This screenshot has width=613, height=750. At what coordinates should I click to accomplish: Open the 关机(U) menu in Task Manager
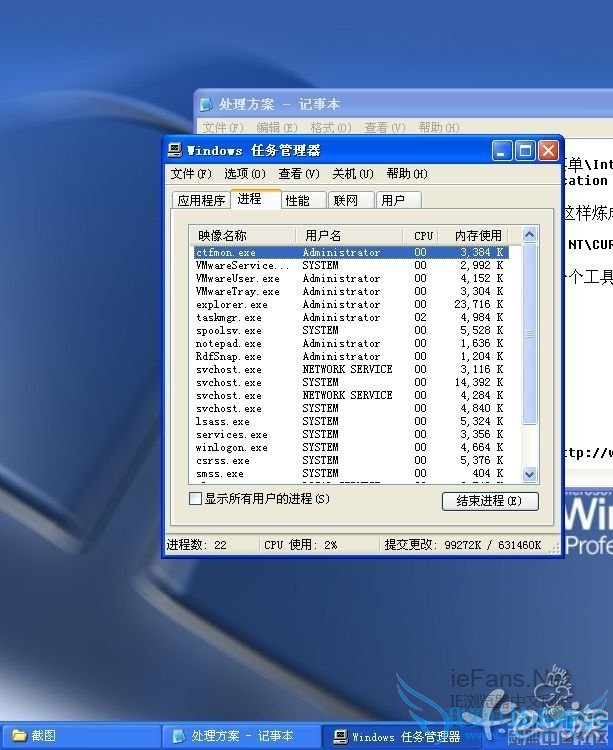click(353, 174)
